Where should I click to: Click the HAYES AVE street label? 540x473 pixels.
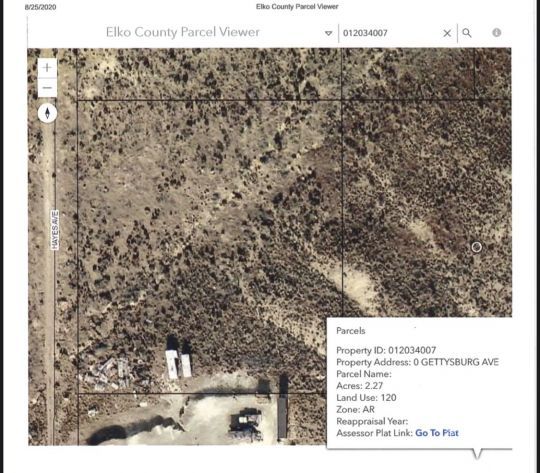(x=55, y=230)
